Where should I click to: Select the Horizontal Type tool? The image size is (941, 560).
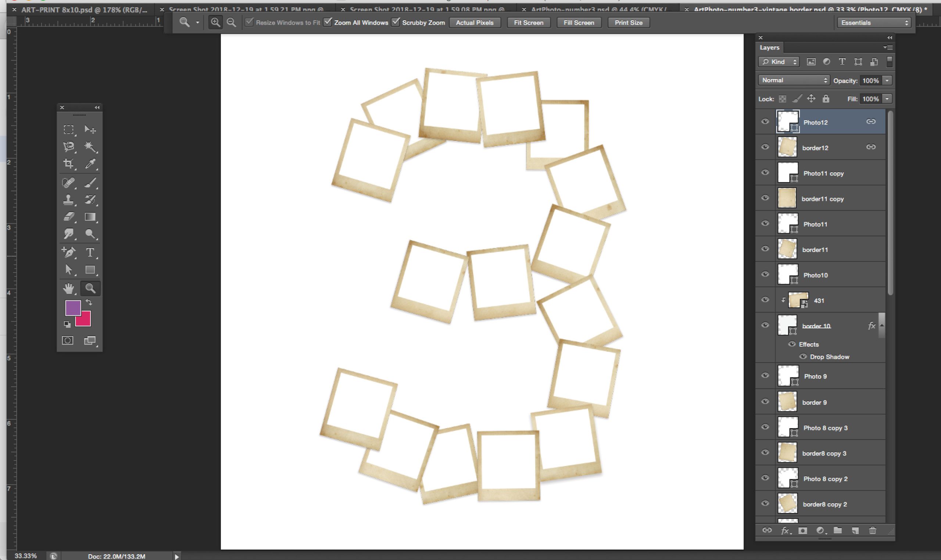click(90, 252)
